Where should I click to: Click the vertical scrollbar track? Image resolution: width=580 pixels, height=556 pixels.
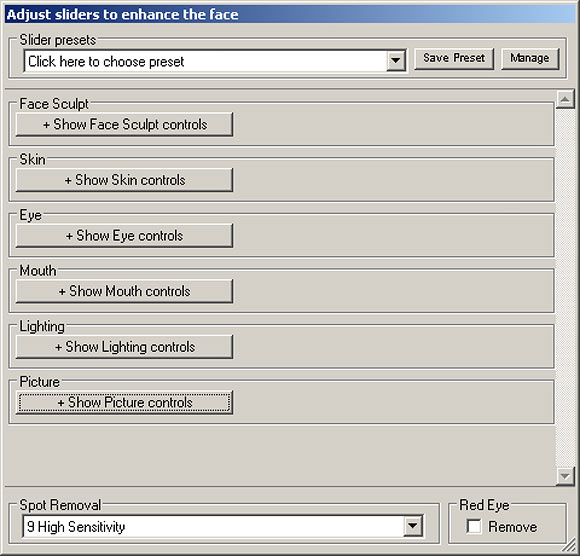[x=565, y=287]
